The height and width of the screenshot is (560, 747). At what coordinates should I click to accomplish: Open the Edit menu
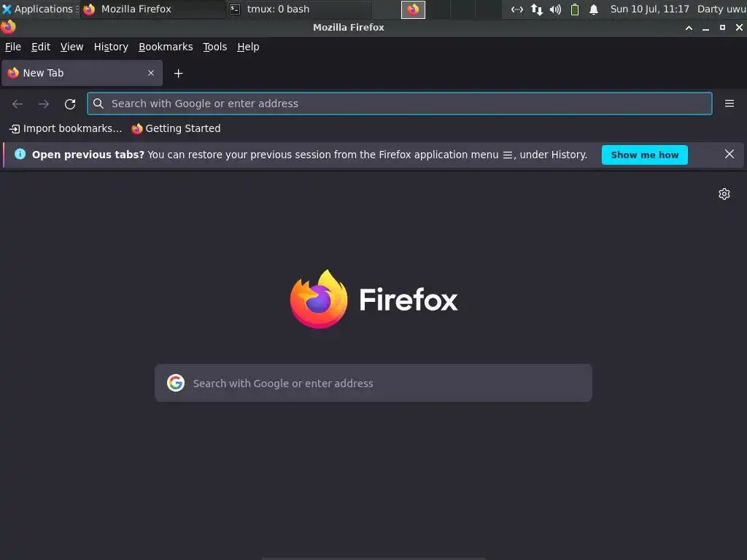pyautogui.click(x=41, y=47)
